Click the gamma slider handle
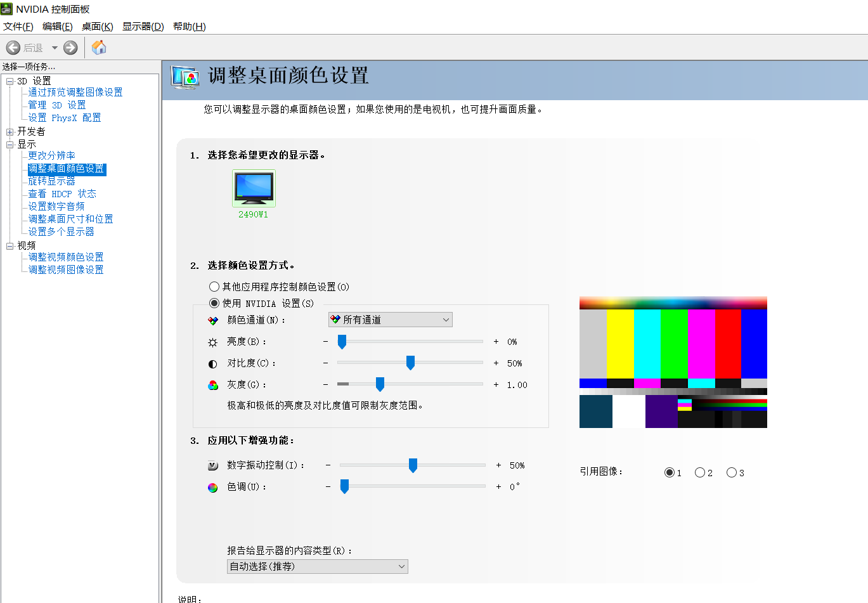The height and width of the screenshot is (603, 868). pyautogui.click(x=380, y=385)
